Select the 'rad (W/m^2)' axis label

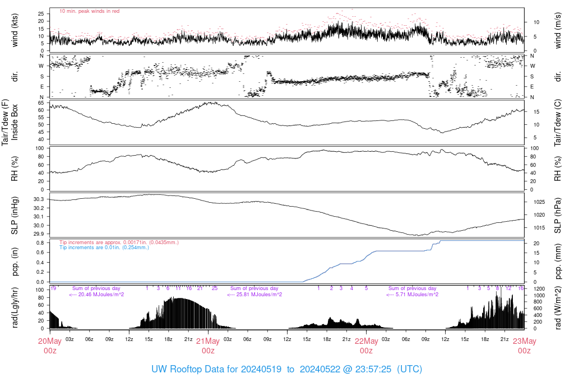click(558, 308)
